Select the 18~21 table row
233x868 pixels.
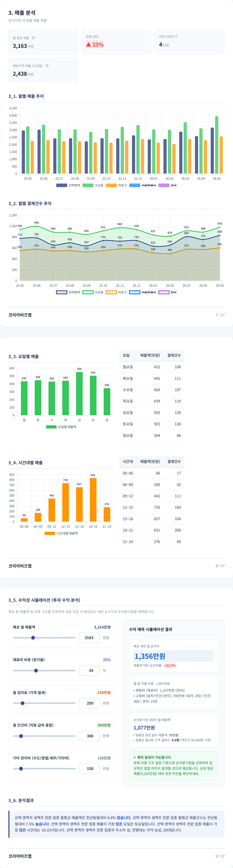pos(152,530)
